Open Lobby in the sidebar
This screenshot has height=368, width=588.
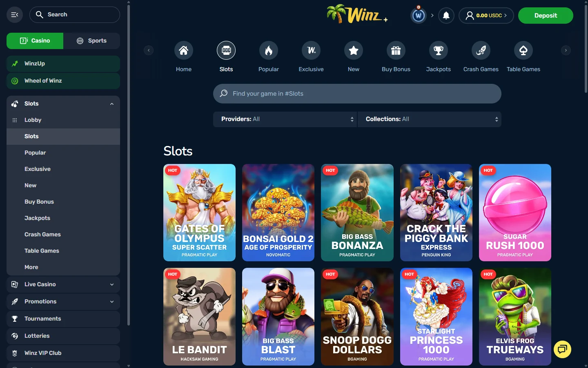(63, 120)
